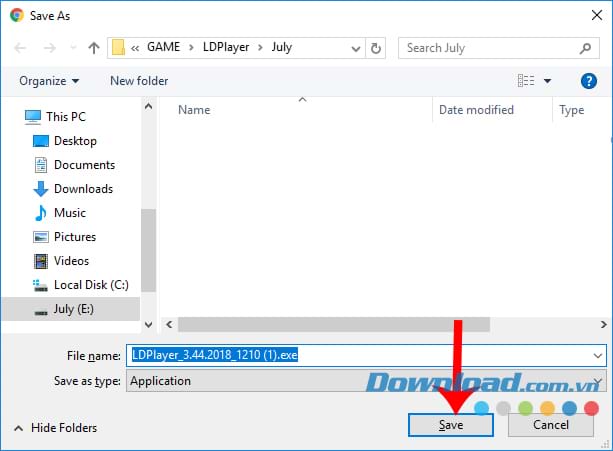Cancel the Save As dialog
The height and width of the screenshot is (451, 613).
coord(551,425)
